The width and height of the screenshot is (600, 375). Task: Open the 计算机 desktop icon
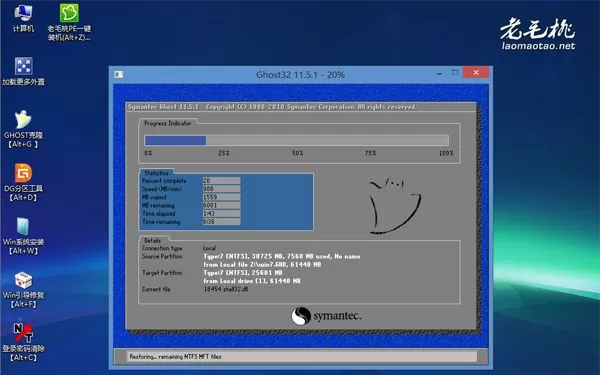23,18
